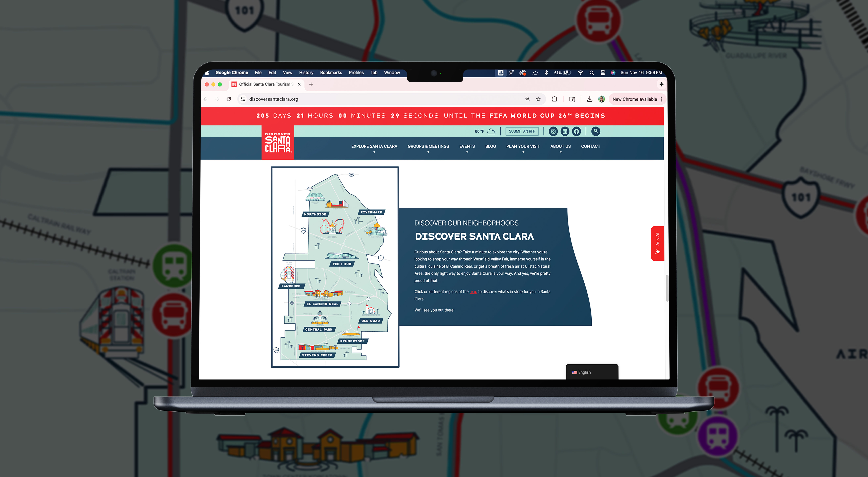This screenshot has height=477, width=868.
Task: Open the Facebook social icon
Action: [x=577, y=131]
